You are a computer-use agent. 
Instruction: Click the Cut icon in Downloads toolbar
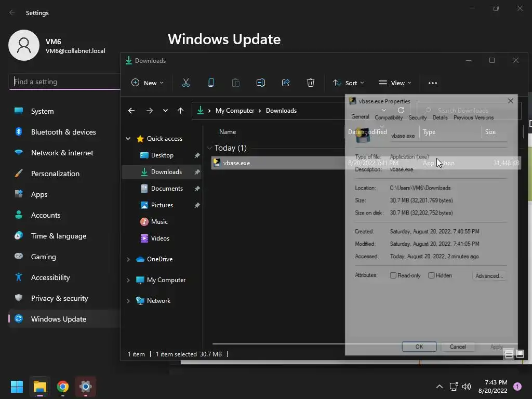click(185, 83)
